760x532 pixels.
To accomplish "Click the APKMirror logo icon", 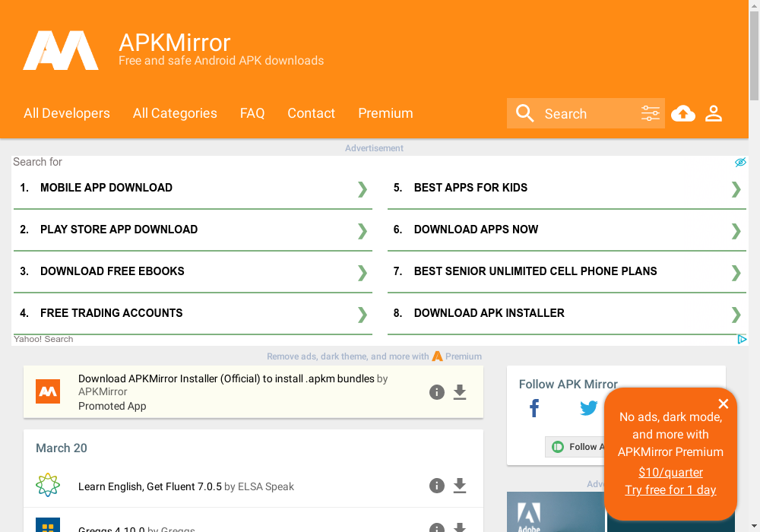I will (x=61, y=50).
